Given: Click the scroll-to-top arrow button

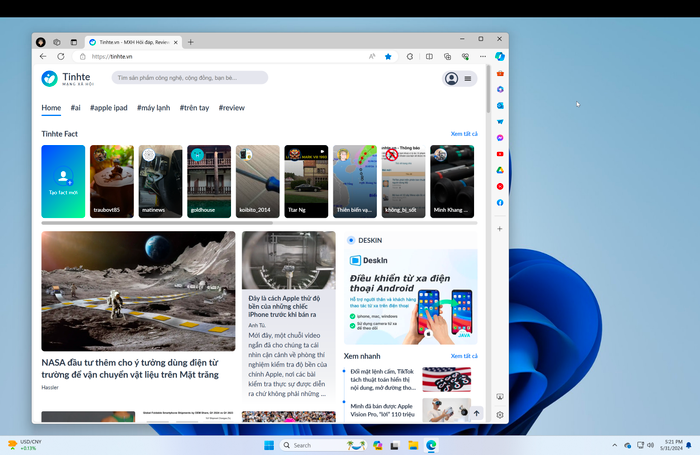Looking at the screenshot, I should pos(476,413).
